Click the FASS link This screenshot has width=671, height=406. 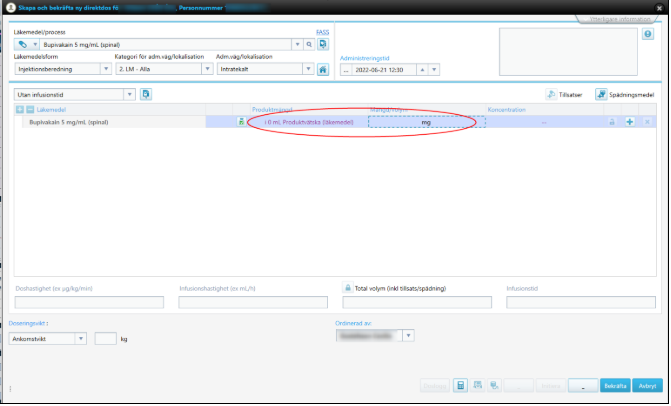pos(322,33)
